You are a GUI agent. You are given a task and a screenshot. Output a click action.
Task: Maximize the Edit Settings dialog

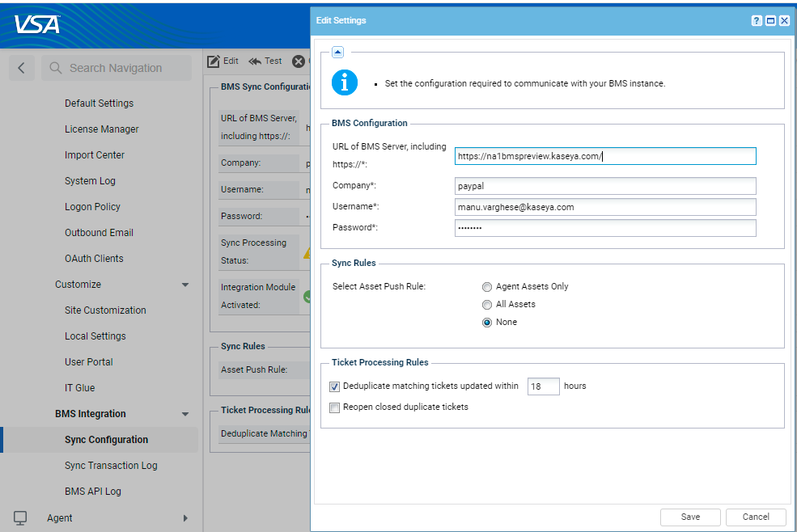pos(770,20)
